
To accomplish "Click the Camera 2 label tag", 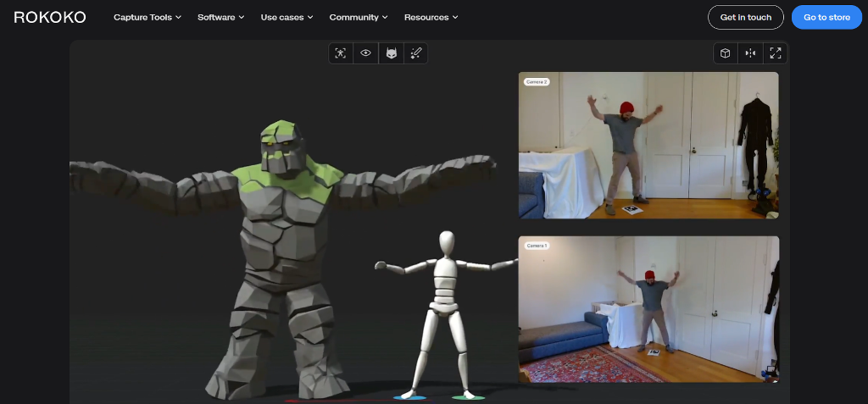I will tap(537, 82).
